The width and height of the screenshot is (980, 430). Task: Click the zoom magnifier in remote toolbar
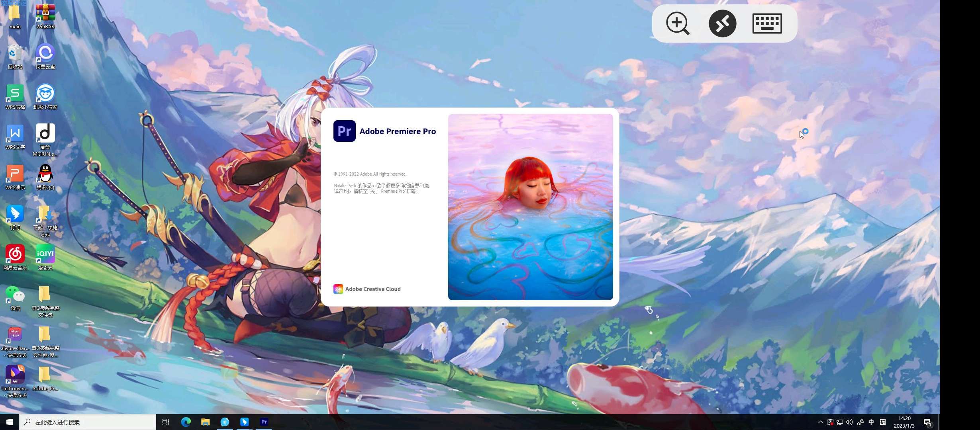tap(678, 23)
